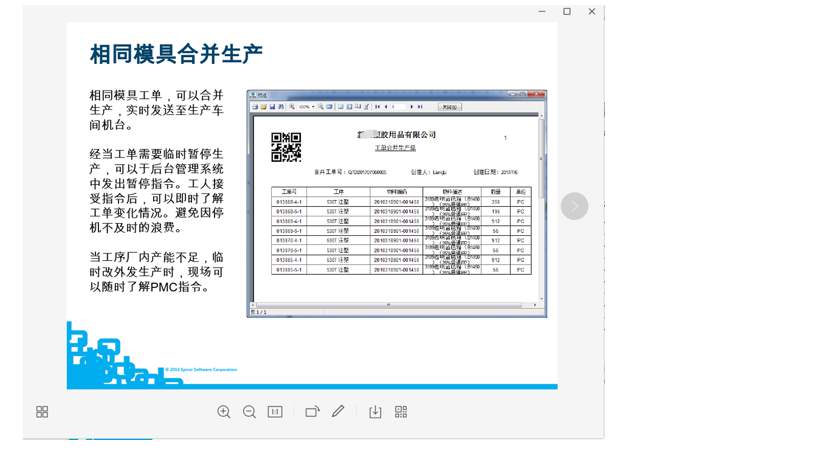Jump to first page in preview toolbar
This screenshot has height=468, width=833.
[377, 107]
